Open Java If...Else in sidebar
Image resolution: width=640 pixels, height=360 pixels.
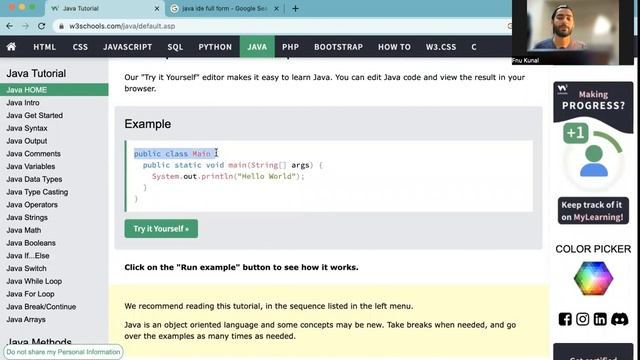[x=54, y=256]
